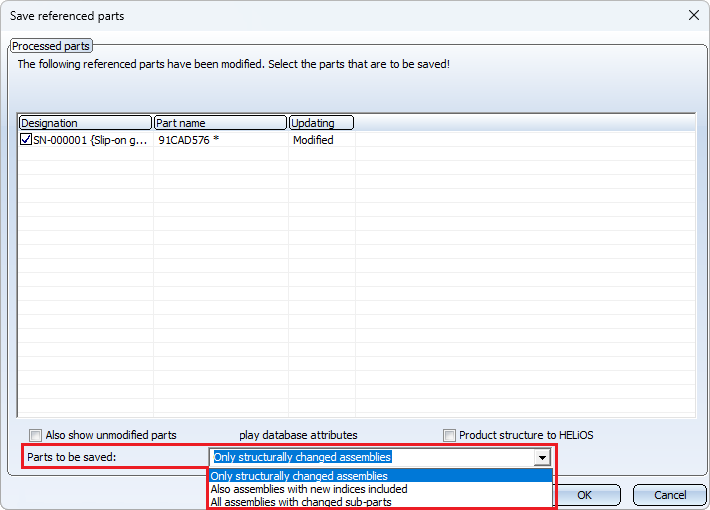Pick All assemblies with changed sub-parts
Screen dimensions: 710x510
pyautogui.click(x=380, y=502)
